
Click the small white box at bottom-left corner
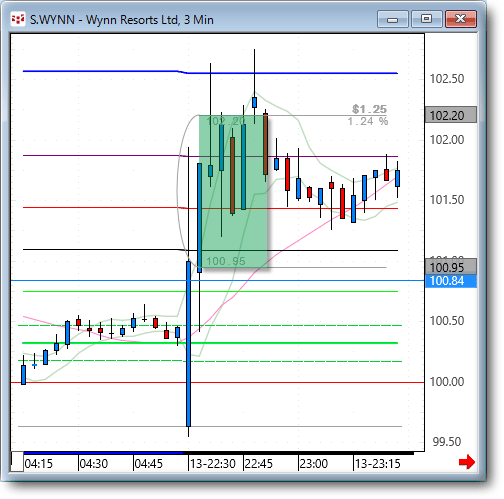tap(17, 461)
